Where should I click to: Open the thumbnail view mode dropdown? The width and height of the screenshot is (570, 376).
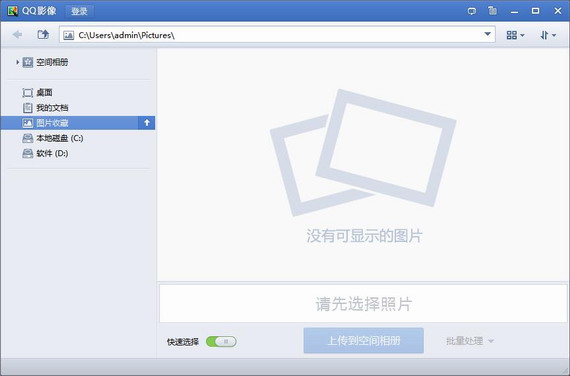515,35
